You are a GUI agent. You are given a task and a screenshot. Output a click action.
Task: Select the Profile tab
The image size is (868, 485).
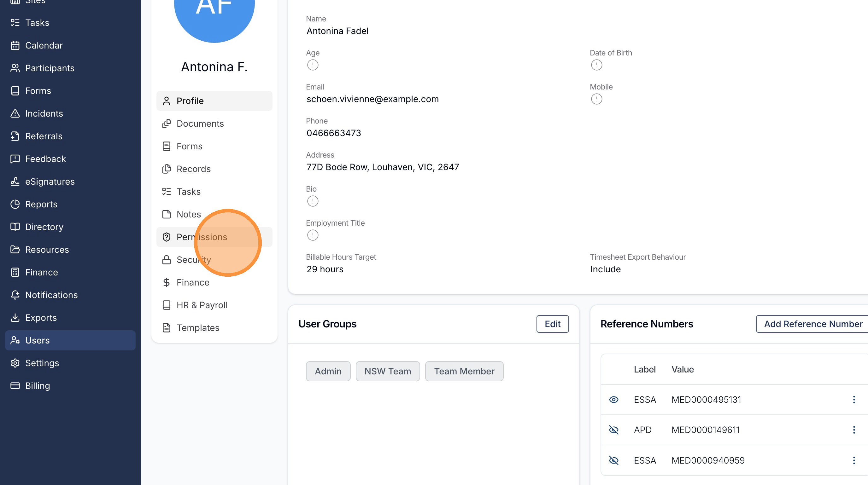pyautogui.click(x=214, y=101)
